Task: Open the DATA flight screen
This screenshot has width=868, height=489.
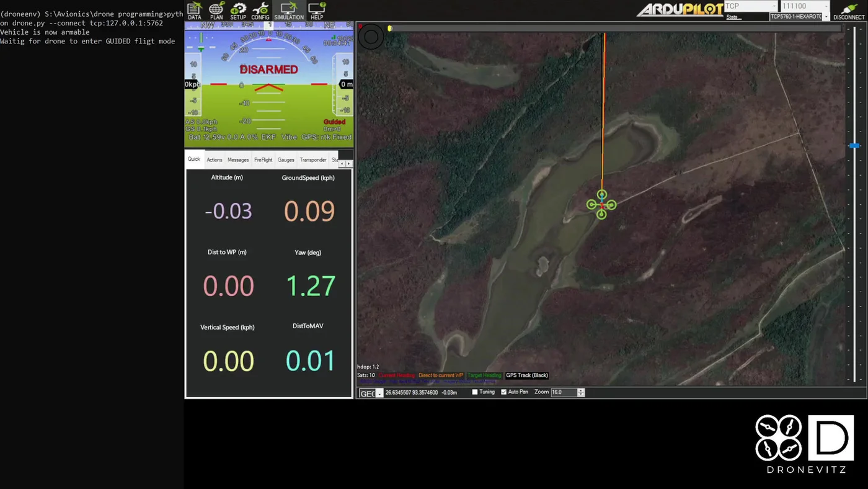Action: [194, 11]
